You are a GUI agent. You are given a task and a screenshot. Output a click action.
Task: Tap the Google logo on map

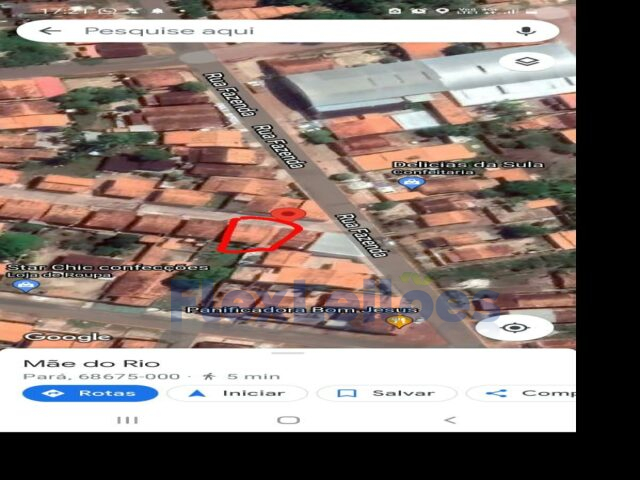click(68, 336)
